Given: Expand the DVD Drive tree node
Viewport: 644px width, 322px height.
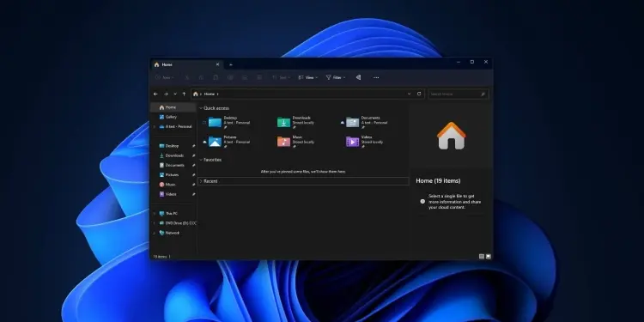Looking at the screenshot, I should pos(155,223).
